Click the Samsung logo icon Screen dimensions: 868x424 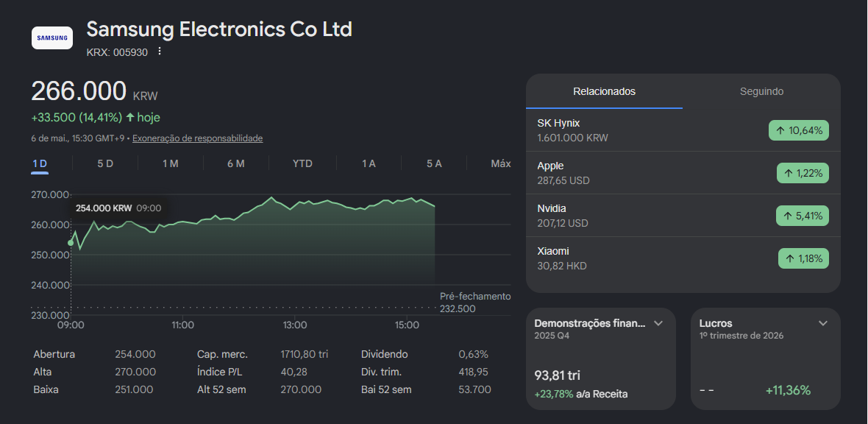pos(52,38)
